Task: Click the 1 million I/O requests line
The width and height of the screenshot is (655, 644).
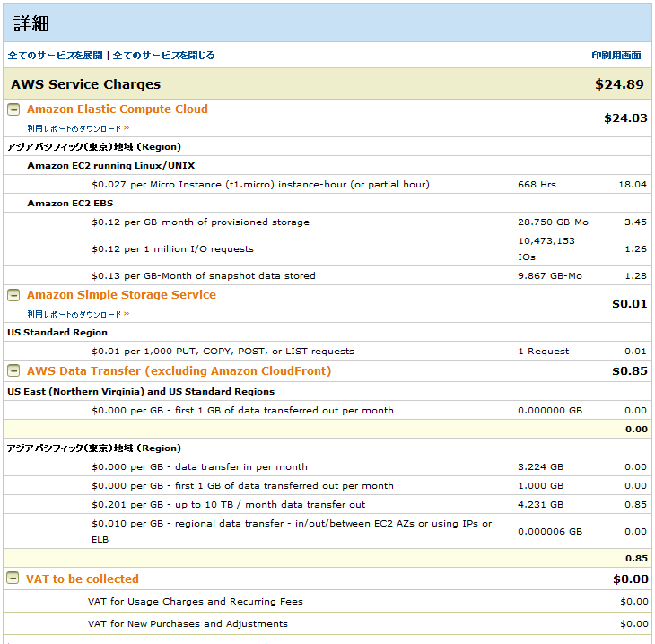Action: (x=172, y=249)
